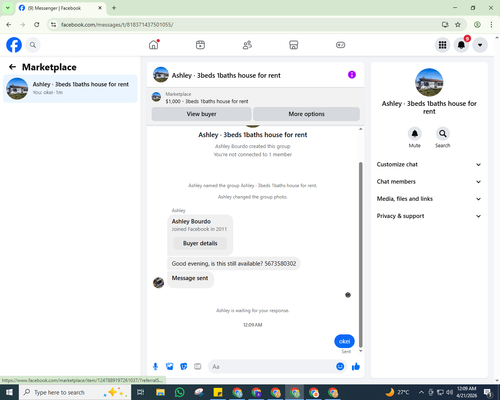Open a new browser tab with plus

(x=114, y=8)
